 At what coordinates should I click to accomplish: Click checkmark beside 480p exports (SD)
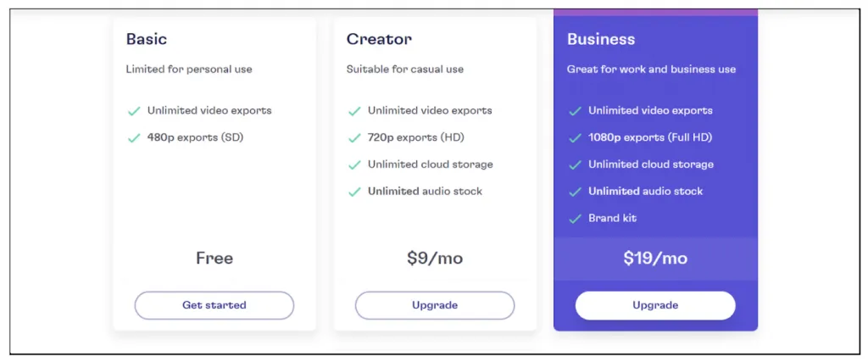[134, 138]
